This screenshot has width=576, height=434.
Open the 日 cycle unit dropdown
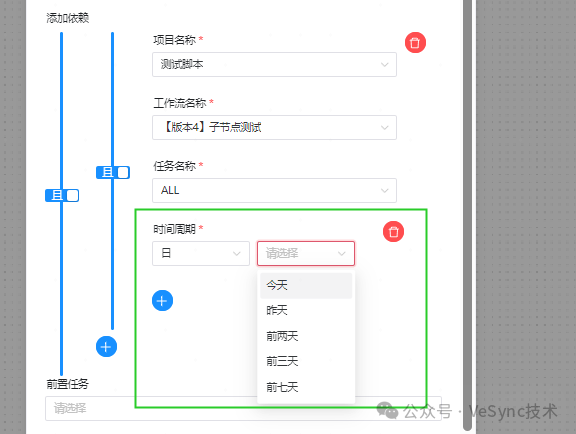coord(201,253)
